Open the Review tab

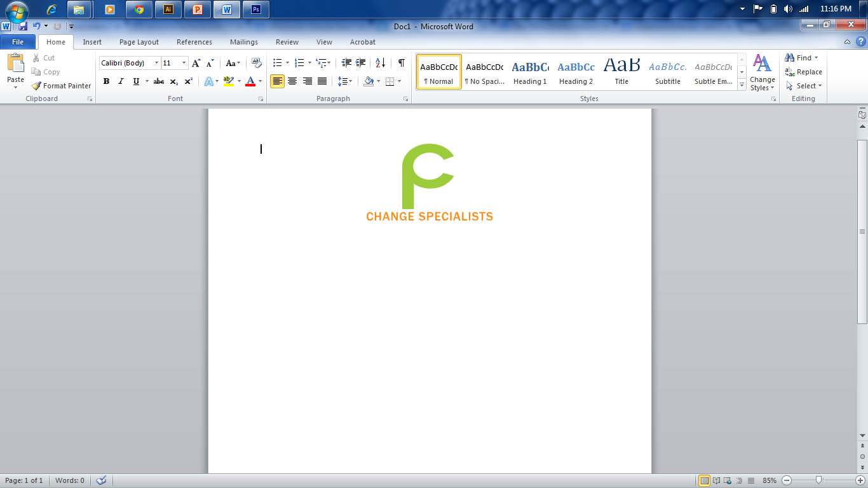tap(287, 42)
